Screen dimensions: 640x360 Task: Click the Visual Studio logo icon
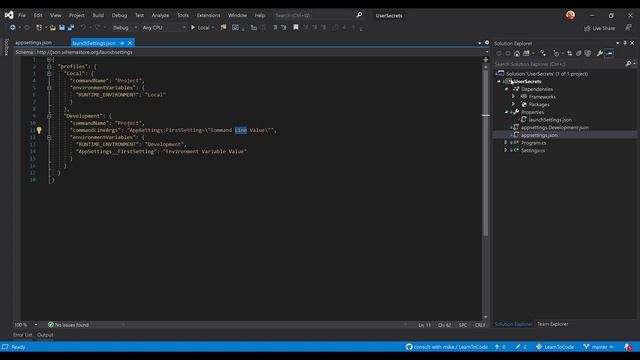9,15
